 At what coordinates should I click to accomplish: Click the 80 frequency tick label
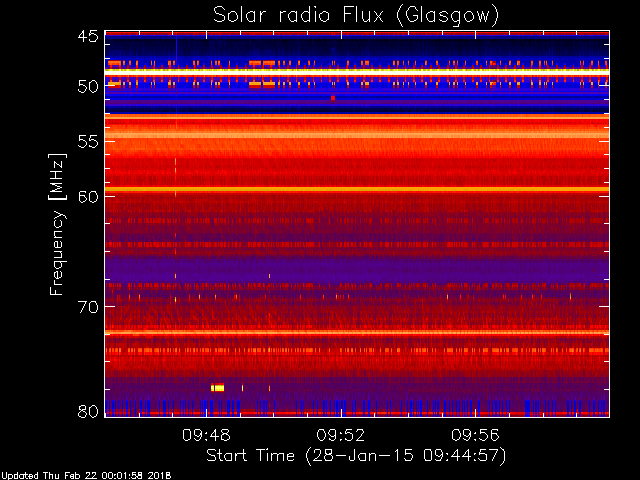88,411
